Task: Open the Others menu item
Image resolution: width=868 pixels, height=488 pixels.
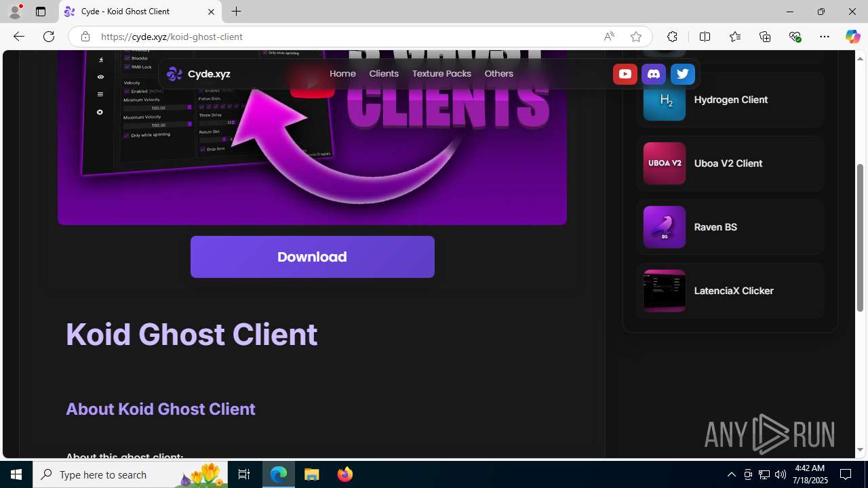Action: coord(498,74)
